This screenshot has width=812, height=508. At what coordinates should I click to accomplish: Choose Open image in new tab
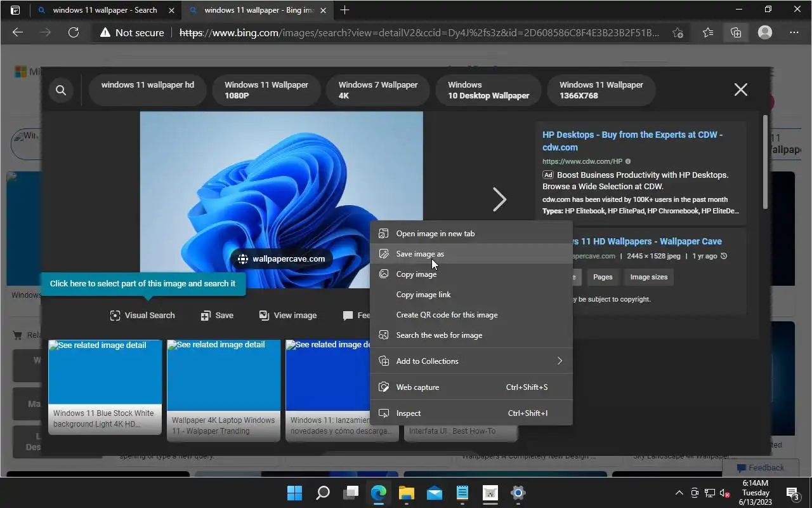click(471, 234)
